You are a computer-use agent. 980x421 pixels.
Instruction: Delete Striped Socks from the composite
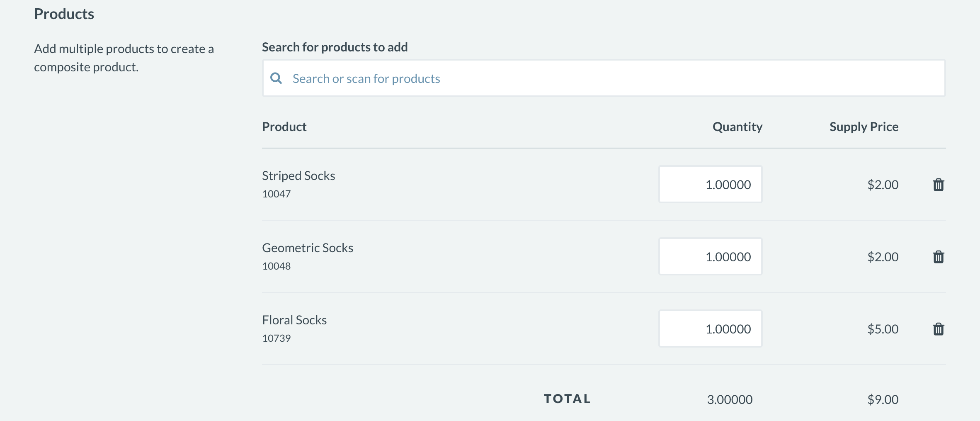pyautogui.click(x=939, y=185)
